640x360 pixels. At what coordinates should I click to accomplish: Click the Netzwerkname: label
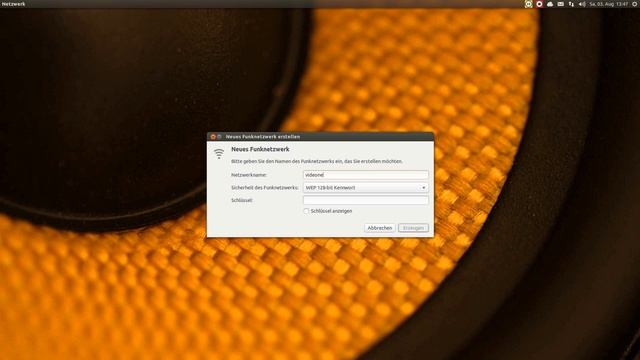click(x=249, y=175)
